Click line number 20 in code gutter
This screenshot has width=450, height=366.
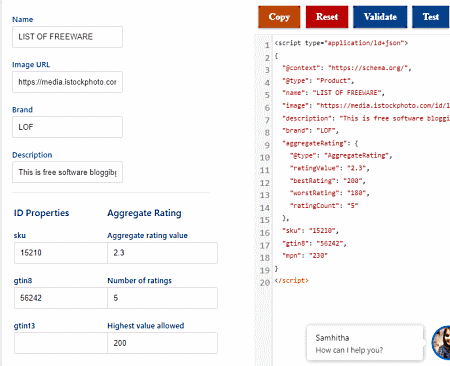(265, 283)
